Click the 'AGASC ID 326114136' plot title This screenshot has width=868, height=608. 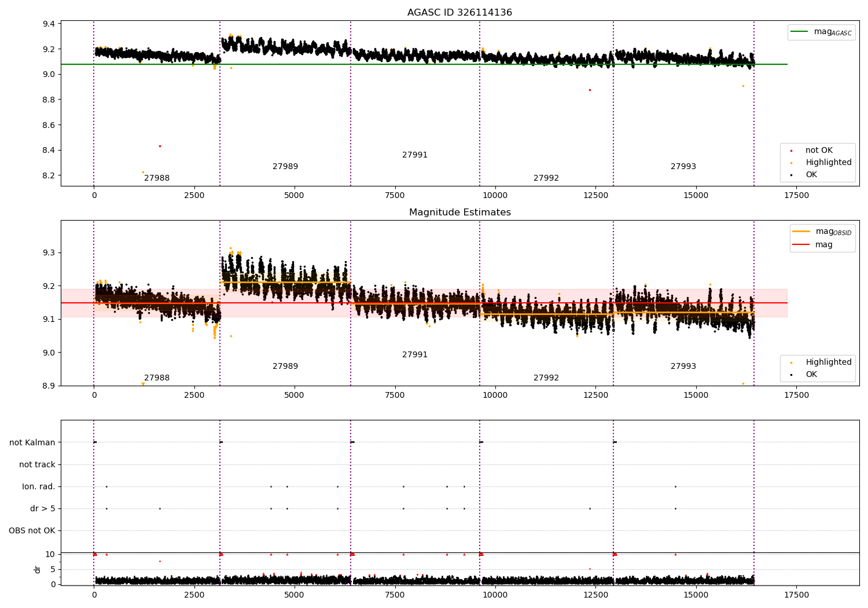[459, 13]
